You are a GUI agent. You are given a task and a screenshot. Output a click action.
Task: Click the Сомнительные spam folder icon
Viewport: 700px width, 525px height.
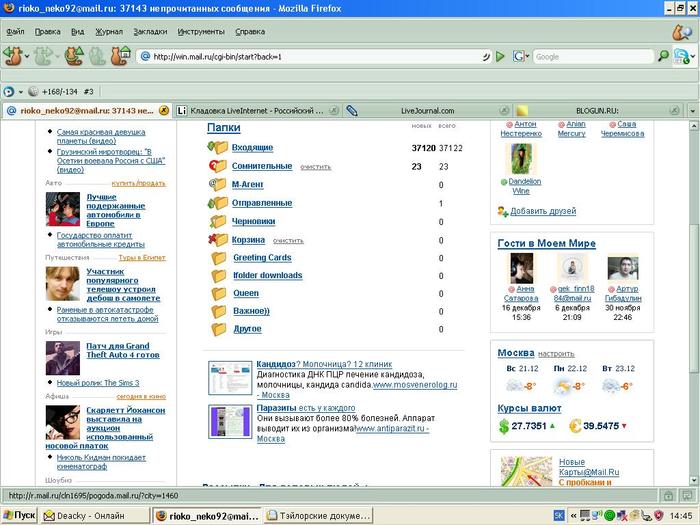coord(218,166)
